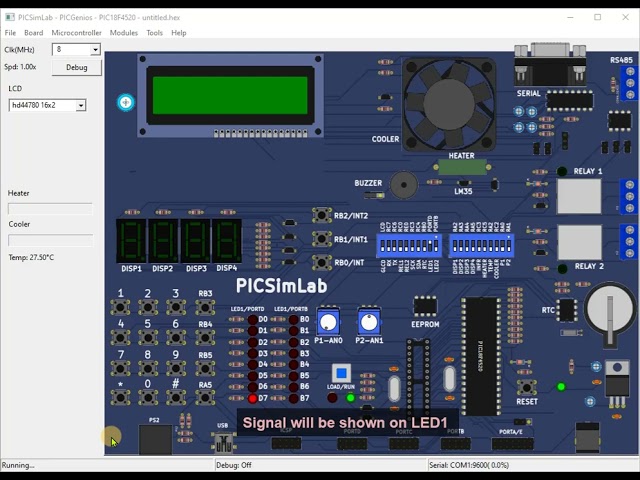Screen dimensions: 640x480
Task: Push the RB1/INT1 button on the board
Action: click(322, 239)
